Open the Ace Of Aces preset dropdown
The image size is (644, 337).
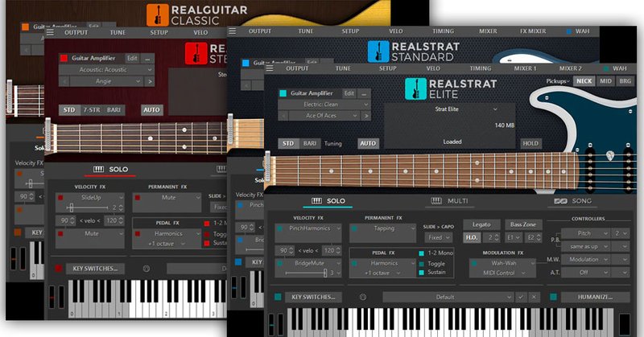coord(324,116)
